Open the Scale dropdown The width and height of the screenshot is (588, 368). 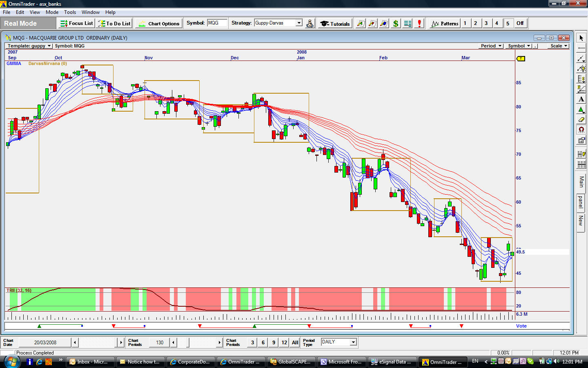(x=559, y=46)
